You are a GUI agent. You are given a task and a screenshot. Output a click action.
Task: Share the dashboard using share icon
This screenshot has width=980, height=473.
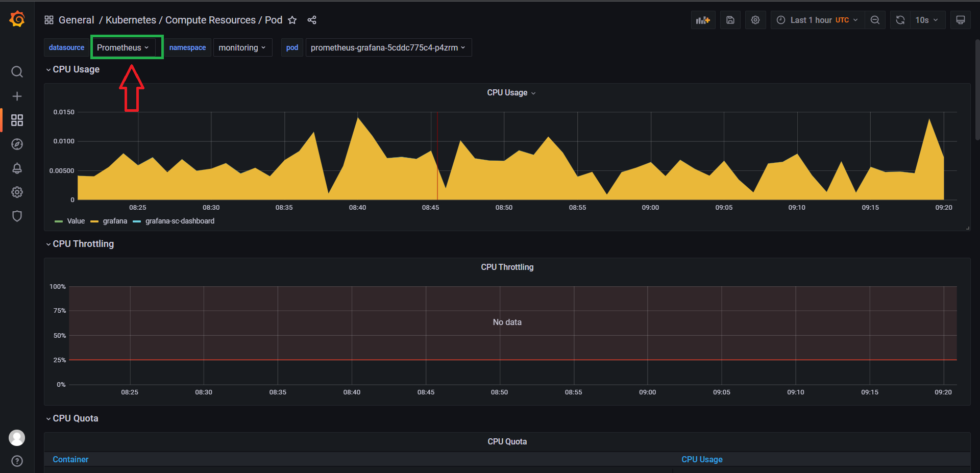tap(312, 20)
